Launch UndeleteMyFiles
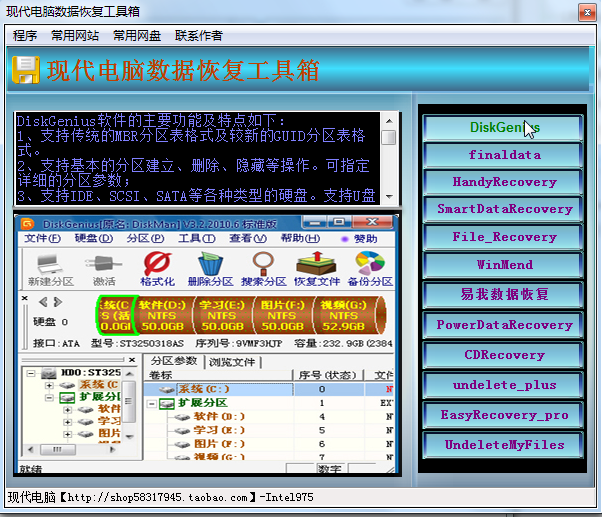 coord(503,445)
